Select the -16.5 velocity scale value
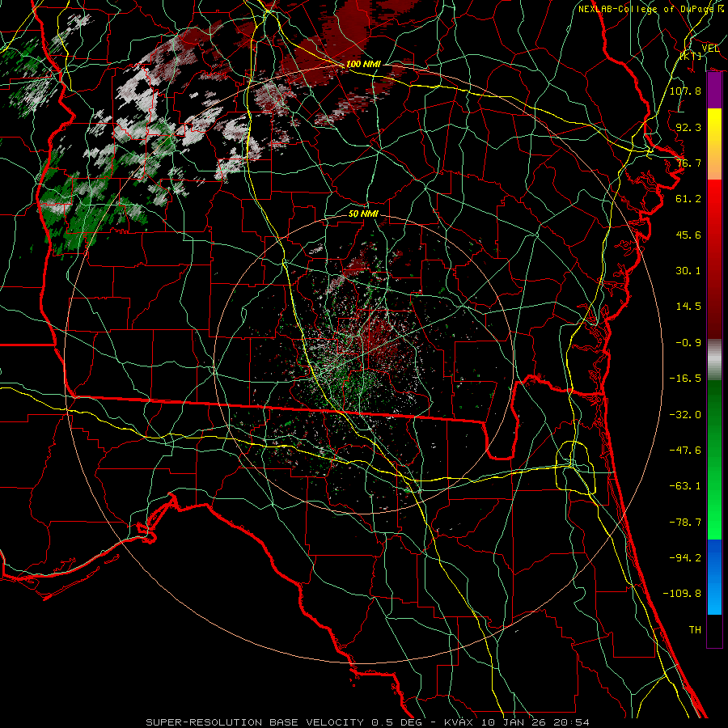Image resolution: width=728 pixels, height=728 pixels. click(x=685, y=379)
